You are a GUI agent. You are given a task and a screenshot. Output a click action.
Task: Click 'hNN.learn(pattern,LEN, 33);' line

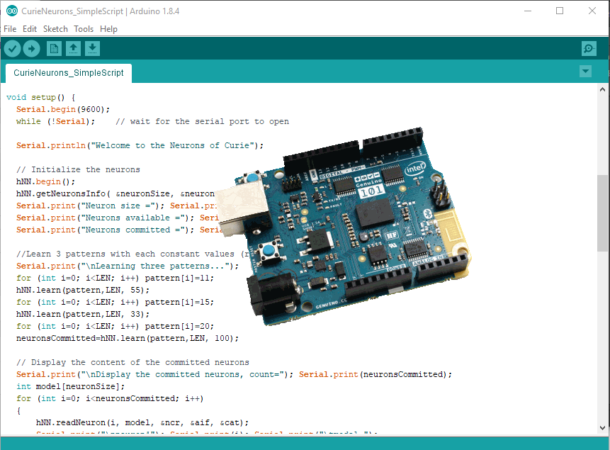click(x=83, y=314)
